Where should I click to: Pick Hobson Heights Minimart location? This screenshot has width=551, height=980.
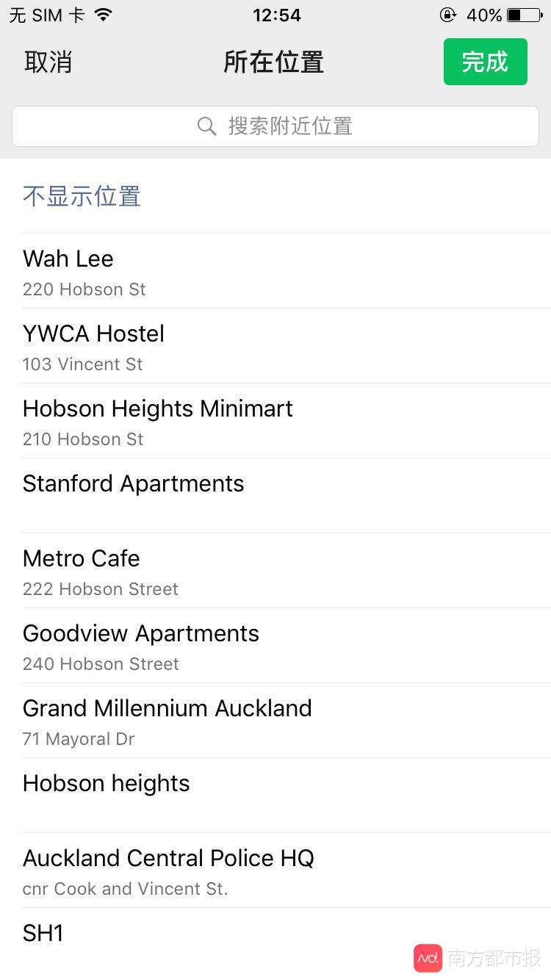tap(275, 422)
